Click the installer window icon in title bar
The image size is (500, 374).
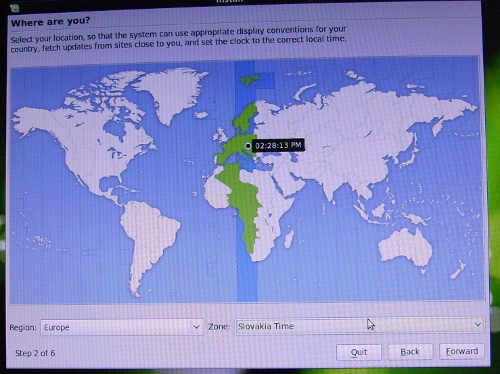coord(15,8)
